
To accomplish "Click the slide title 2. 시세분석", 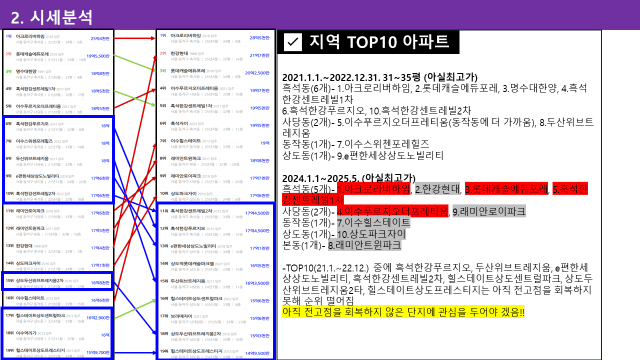I will click(x=52, y=17).
